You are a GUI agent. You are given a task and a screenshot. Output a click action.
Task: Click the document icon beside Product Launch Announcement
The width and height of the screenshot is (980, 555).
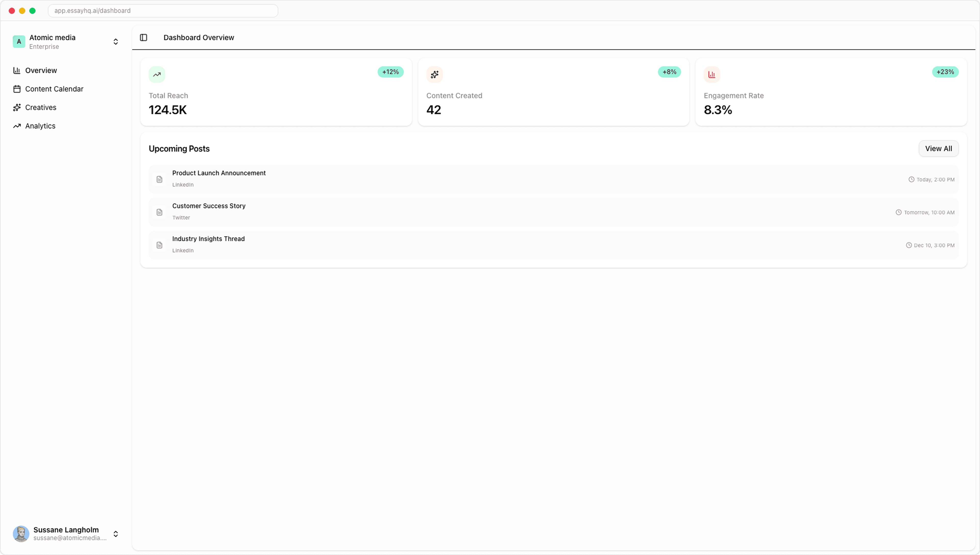click(160, 179)
